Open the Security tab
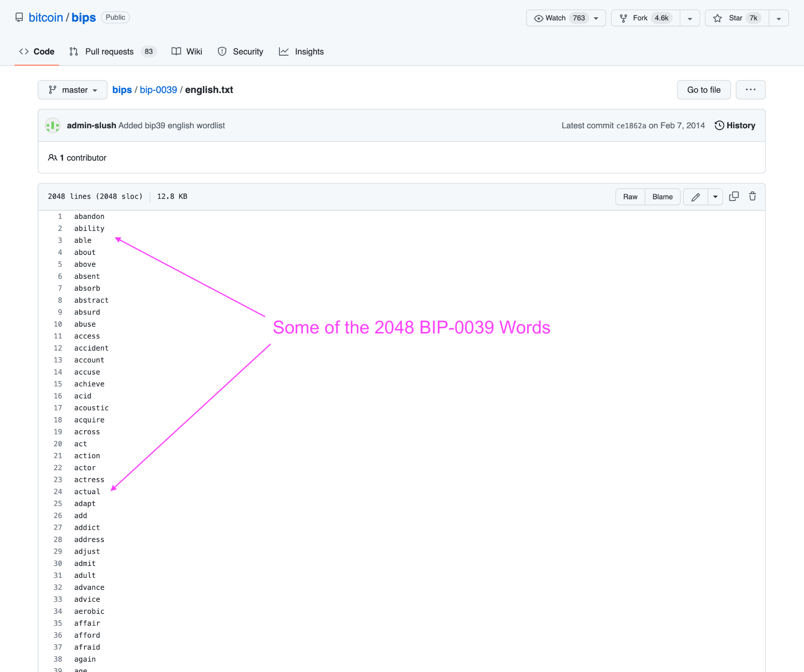Viewport: 804px width, 672px height. (240, 52)
